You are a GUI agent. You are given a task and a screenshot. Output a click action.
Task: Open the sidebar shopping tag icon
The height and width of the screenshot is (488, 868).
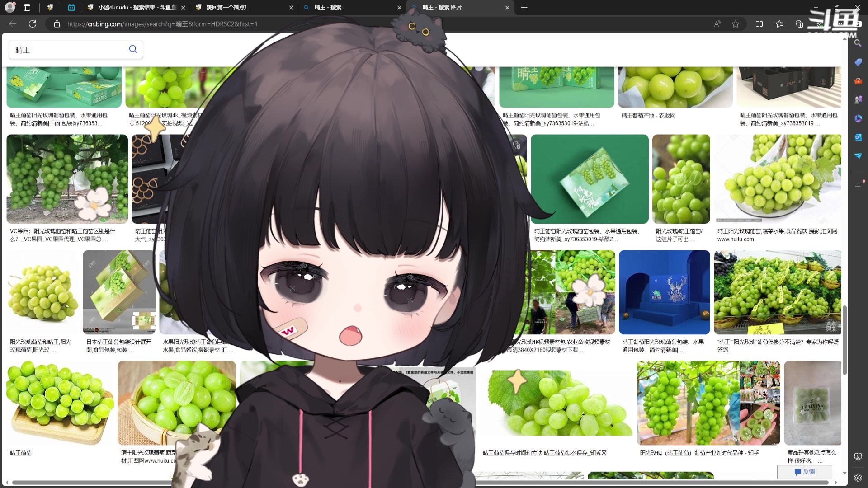(x=858, y=62)
